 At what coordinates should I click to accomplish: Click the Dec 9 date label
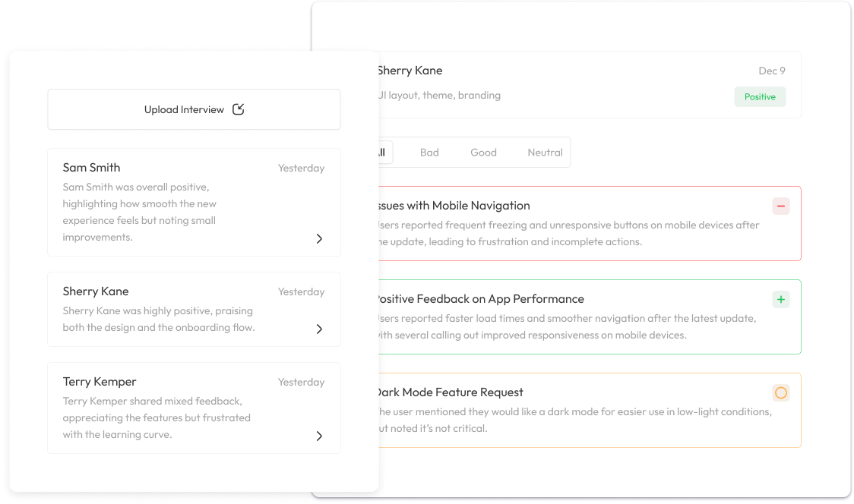(772, 71)
